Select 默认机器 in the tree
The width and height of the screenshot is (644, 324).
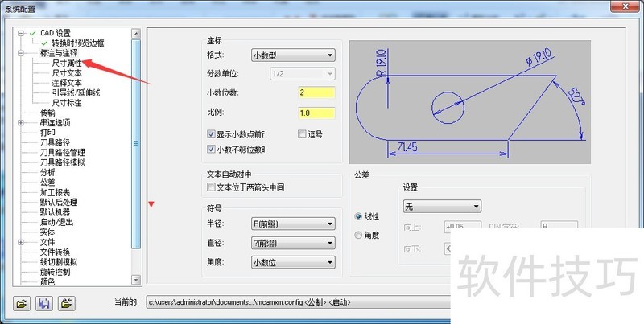coord(55,212)
